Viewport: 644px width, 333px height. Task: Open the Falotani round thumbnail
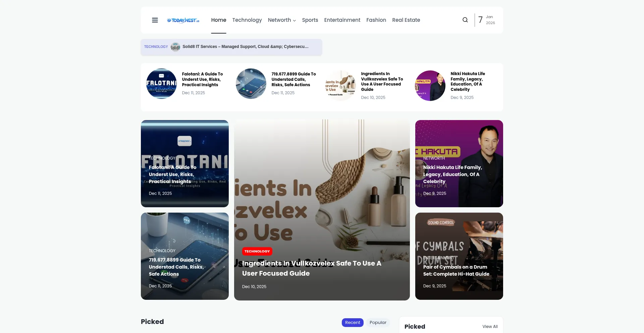coord(161,84)
